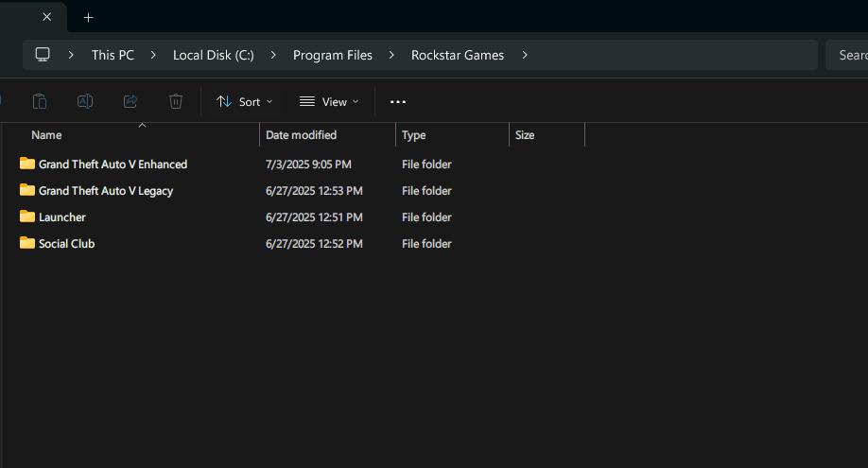
Task: Close the current File Explorer tab
Action: coord(47,17)
